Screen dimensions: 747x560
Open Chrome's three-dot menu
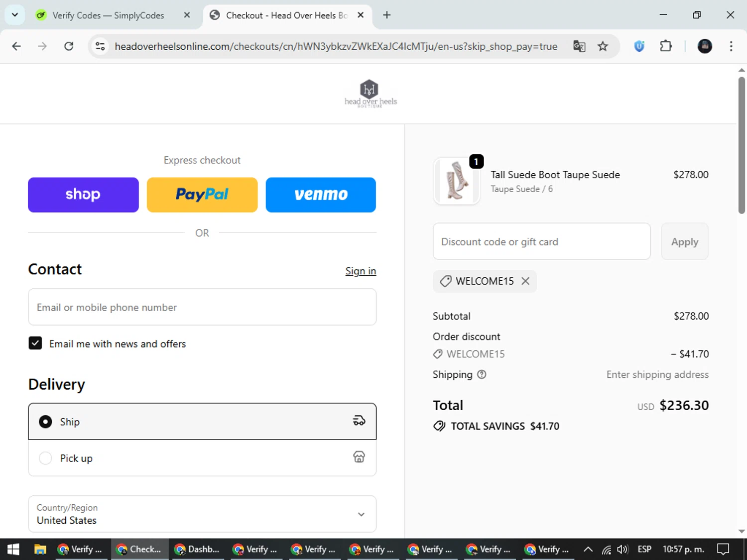tap(731, 46)
